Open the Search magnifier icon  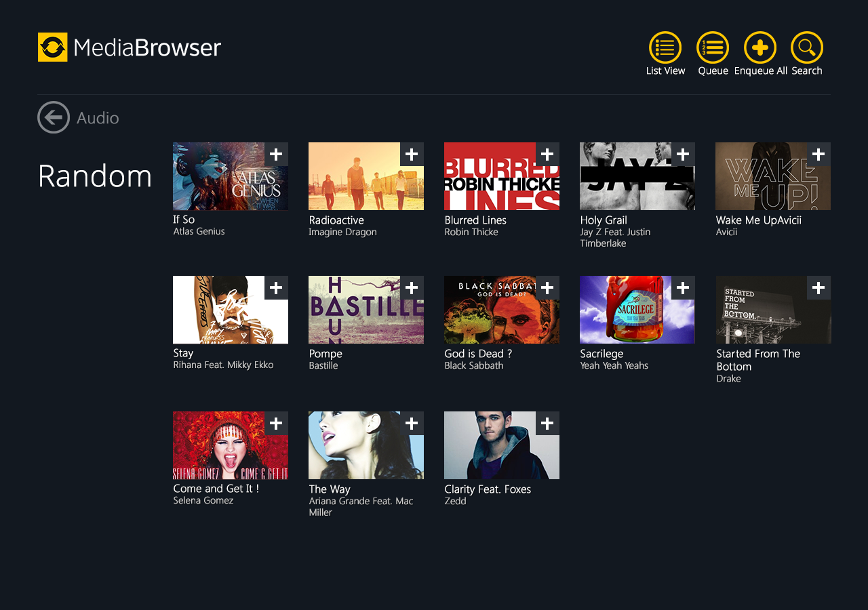click(807, 47)
